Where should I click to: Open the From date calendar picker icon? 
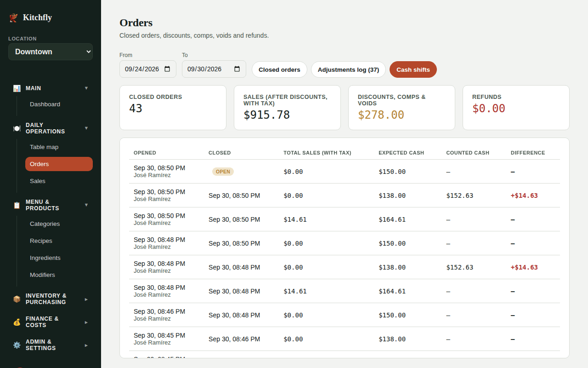(167, 69)
